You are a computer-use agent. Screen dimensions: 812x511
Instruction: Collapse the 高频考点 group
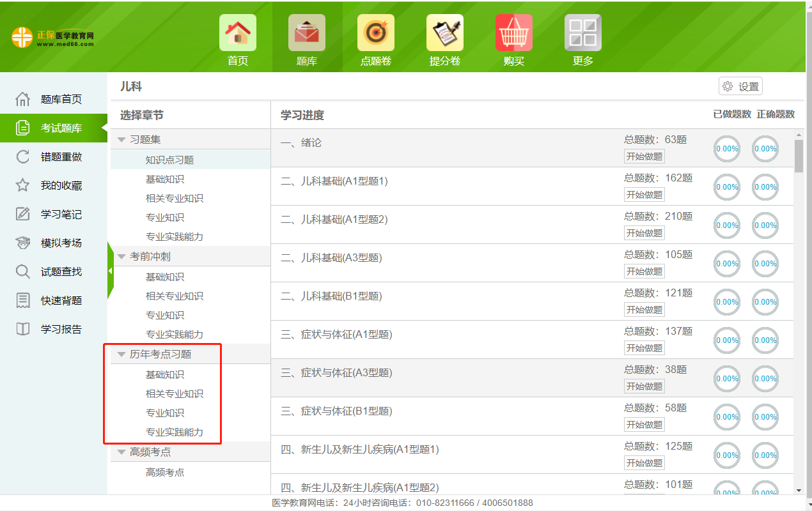pyautogui.click(x=122, y=452)
